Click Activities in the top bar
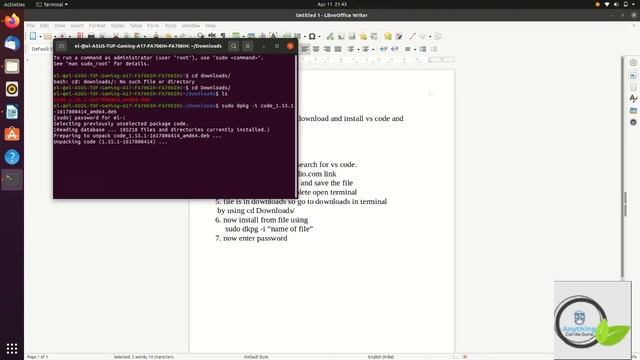The width and height of the screenshot is (640, 360). (x=14, y=4)
